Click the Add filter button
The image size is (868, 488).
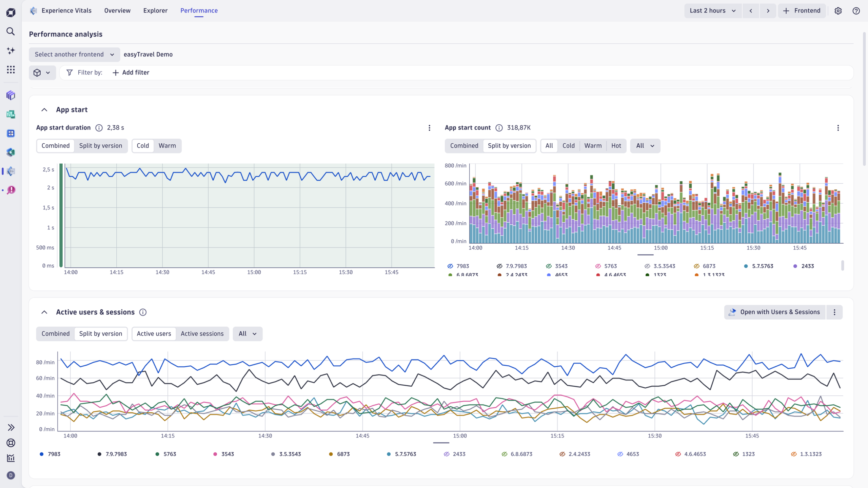[131, 73]
